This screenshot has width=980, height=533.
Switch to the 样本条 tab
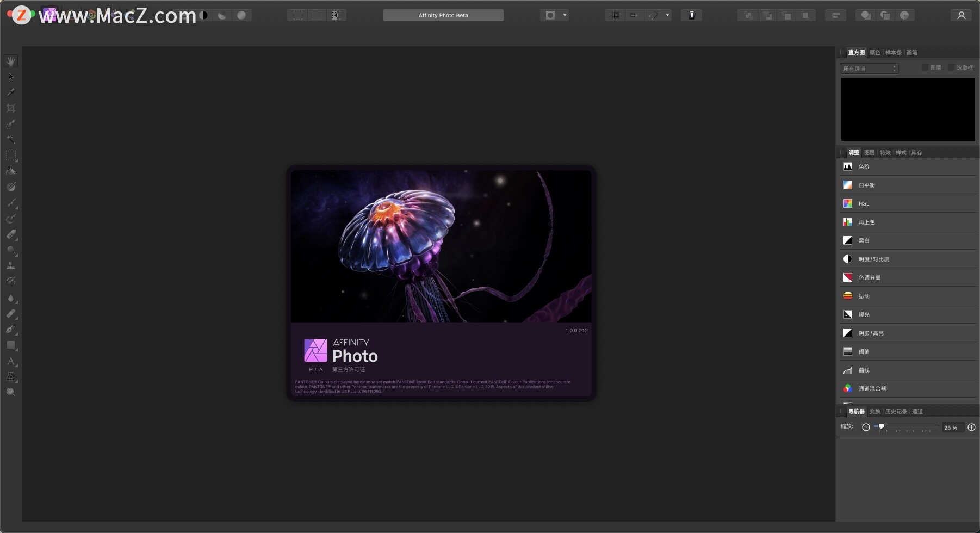[x=893, y=53]
